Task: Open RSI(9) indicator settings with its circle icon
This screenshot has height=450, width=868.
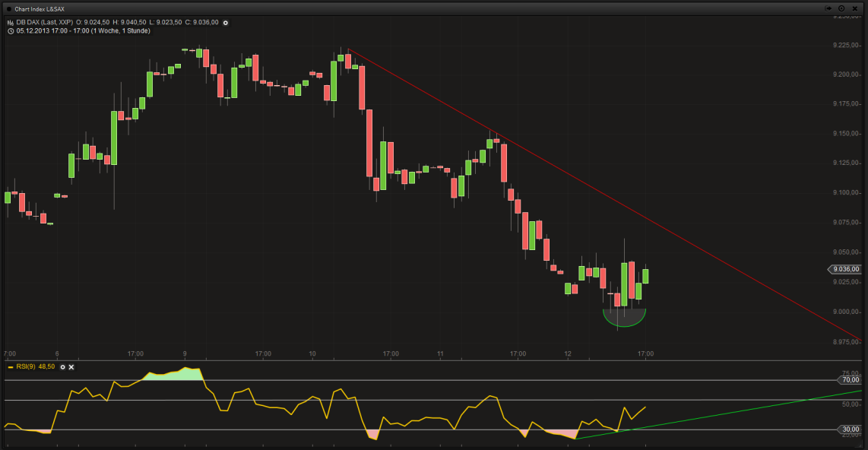Action: [x=62, y=367]
